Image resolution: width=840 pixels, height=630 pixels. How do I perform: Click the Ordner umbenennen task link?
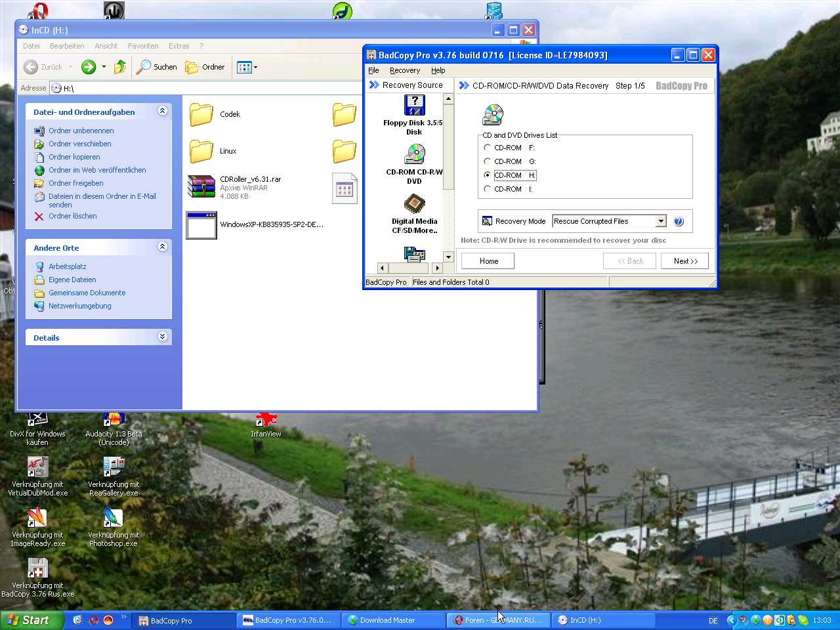[x=81, y=131]
